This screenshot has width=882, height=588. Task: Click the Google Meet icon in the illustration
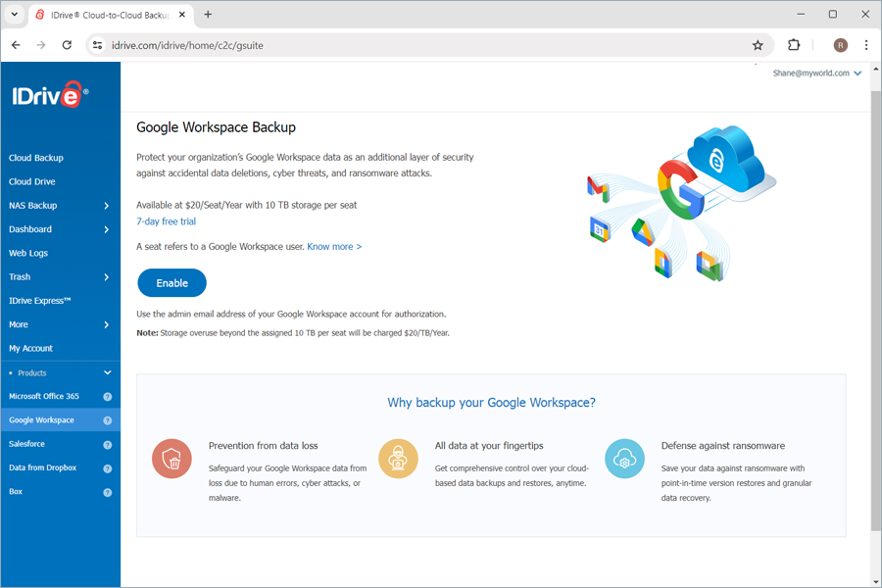[710, 267]
